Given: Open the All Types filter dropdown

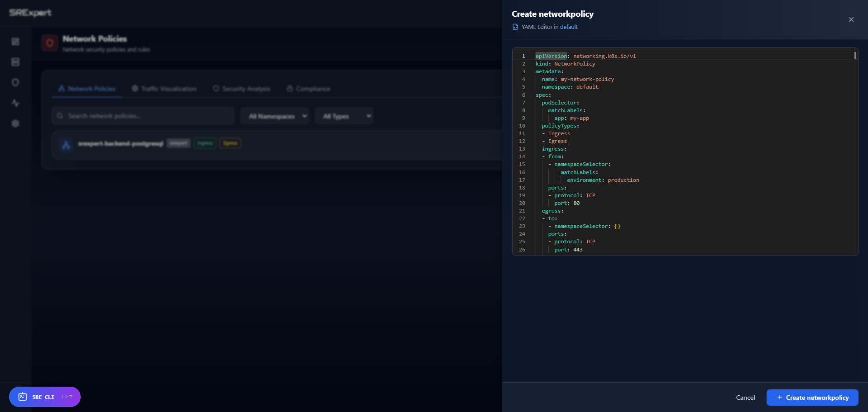Looking at the screenshot, I should tap(344, 116).
